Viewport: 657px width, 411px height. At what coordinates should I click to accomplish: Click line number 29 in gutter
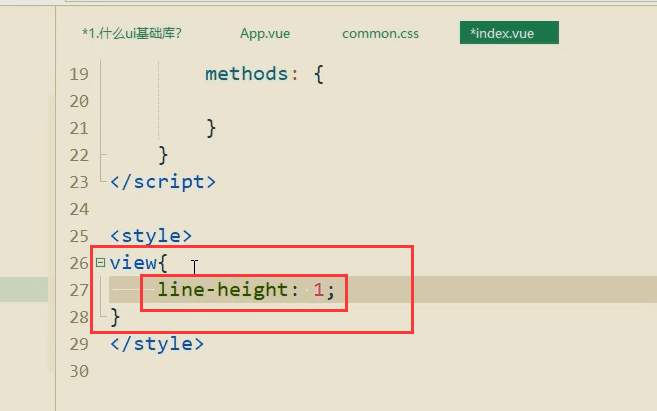pos(79,344)
